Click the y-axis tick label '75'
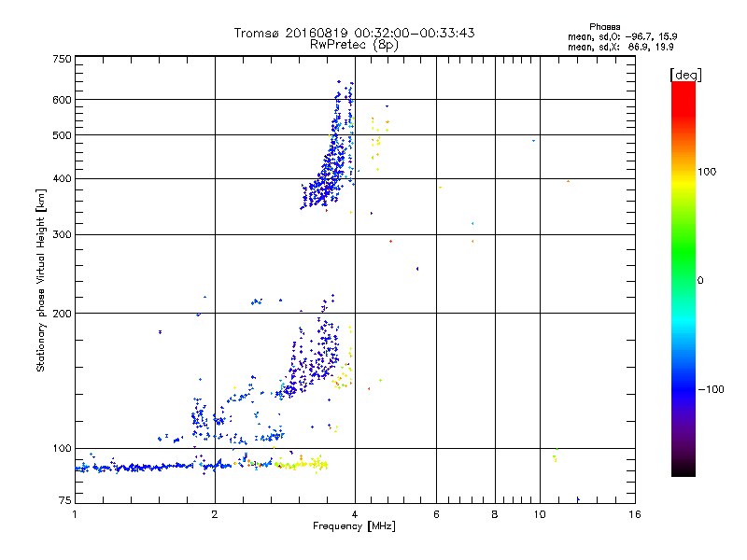 click(65, 500)
